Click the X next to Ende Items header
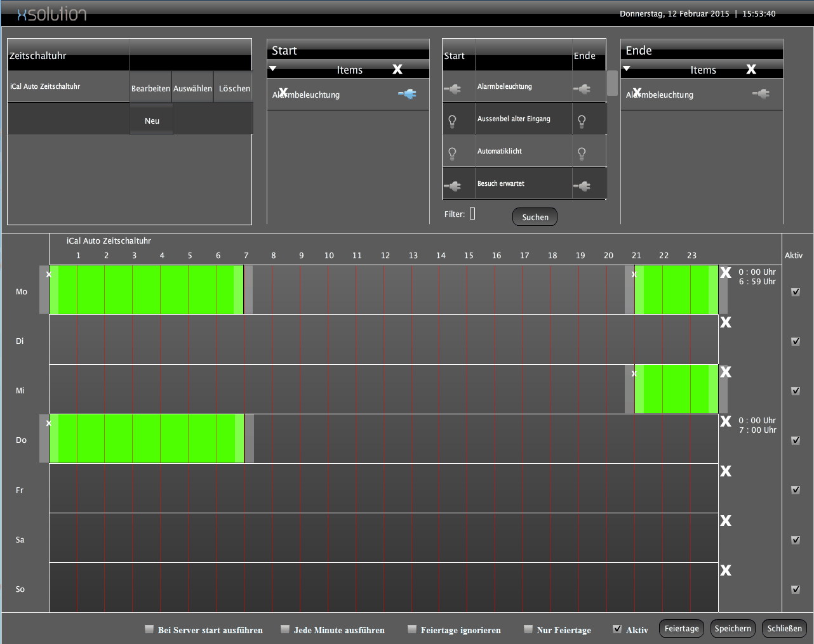Viewport: 814px width, 644px height. [751, 69]
